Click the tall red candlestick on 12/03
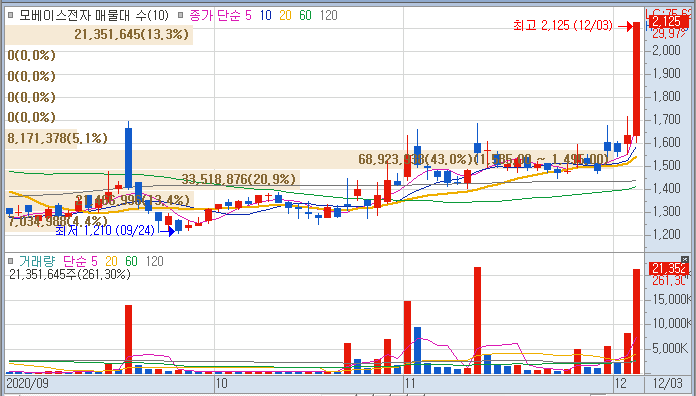The image size is (696, 396). [x=636, y=79]
